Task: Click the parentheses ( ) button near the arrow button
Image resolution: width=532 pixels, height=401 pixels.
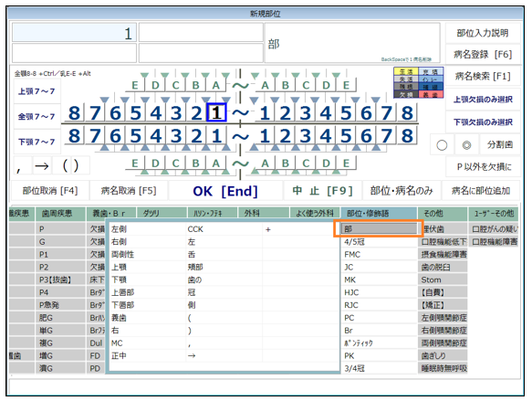Action: click(x=71, y=165)
